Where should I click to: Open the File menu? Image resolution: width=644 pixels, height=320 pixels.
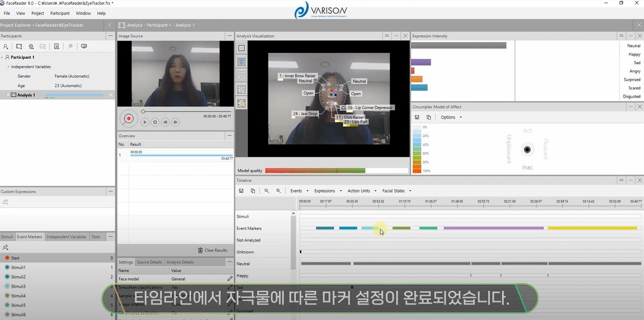pos(7,13)
